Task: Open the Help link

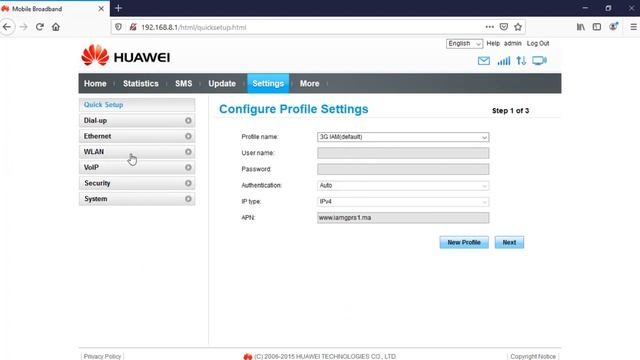Action: pyautogui.click(x=493, y=43)
